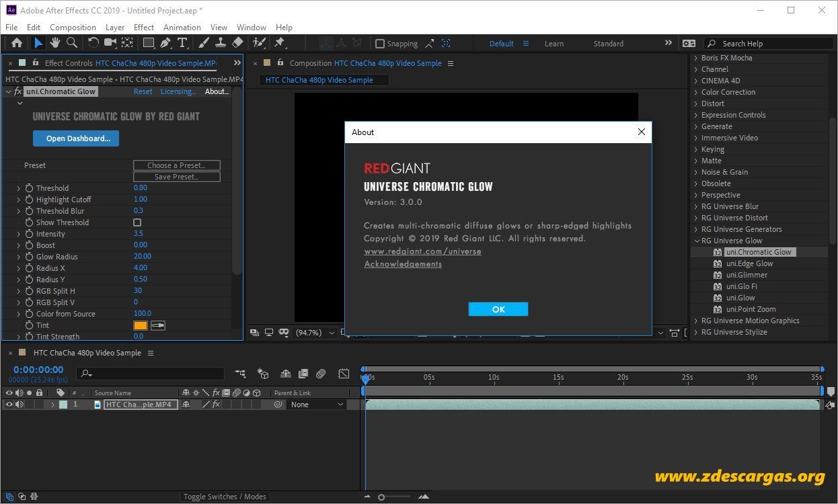Viewport: 838px width, 504px height.
Task: Open the Parent & Link None dropdown
Action: [316, 405]
